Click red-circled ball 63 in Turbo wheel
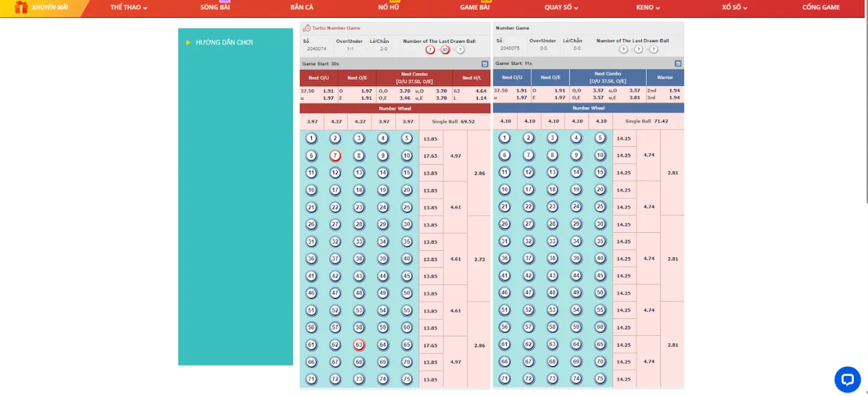This screenshot has width=868, height=397. (359, 345)
